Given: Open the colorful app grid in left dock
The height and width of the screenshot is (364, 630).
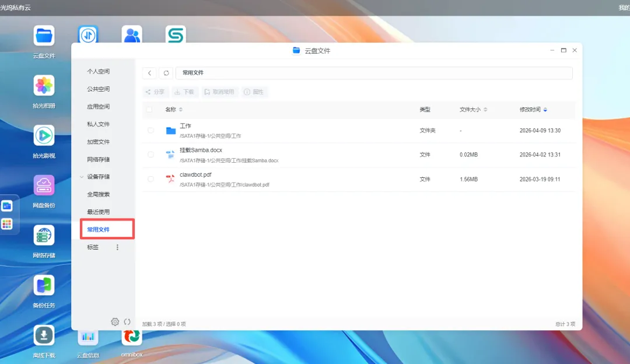Looking at the screenshot, I should tap(7, 224).
